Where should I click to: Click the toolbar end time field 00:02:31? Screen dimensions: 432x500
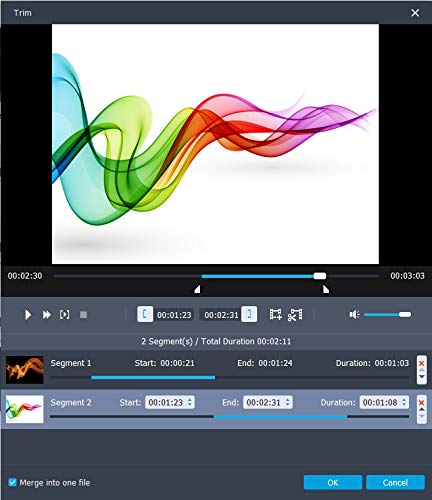tap(221, 315)
